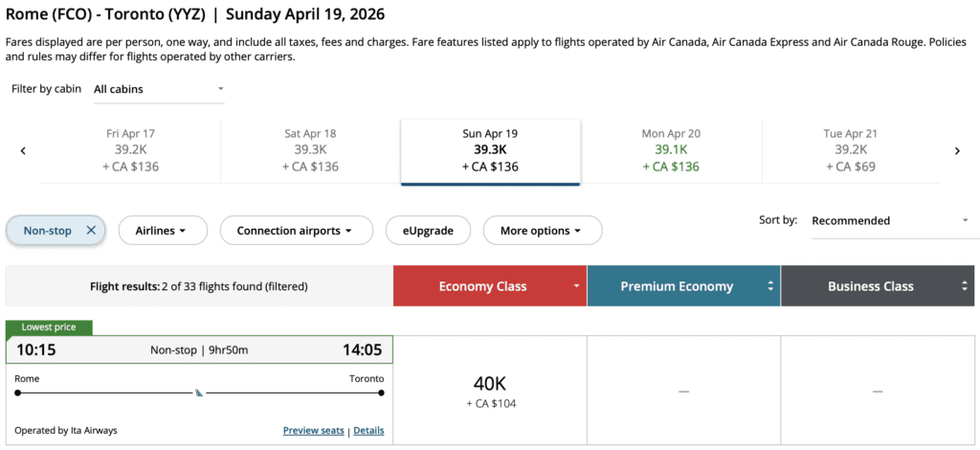Expand the Connection airports dropdown

pyautogui.click(x=295, y=231)
